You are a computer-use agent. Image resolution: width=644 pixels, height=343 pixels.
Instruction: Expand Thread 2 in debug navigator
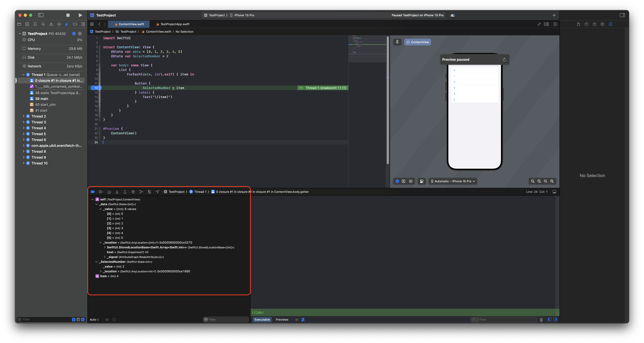coord(24,116)
